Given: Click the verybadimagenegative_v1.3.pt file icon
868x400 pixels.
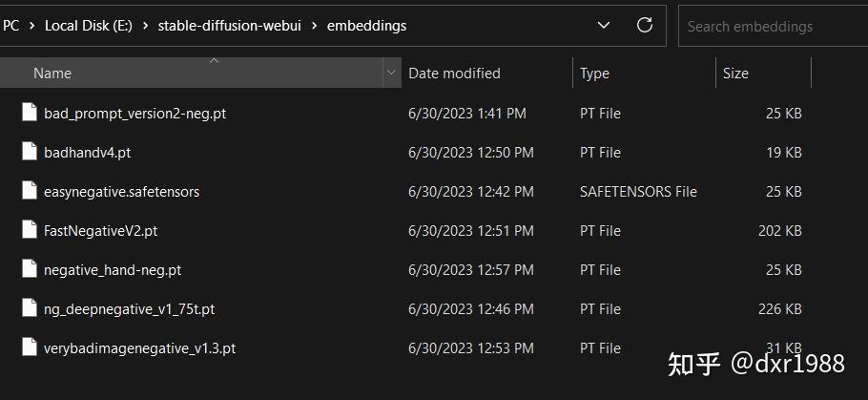Looking at the screenshot, I should coord(29,348).
